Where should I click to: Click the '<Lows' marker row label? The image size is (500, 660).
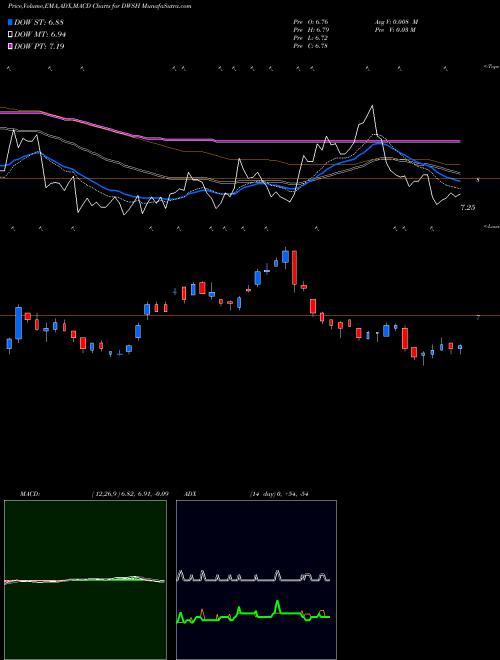(491, 226)
